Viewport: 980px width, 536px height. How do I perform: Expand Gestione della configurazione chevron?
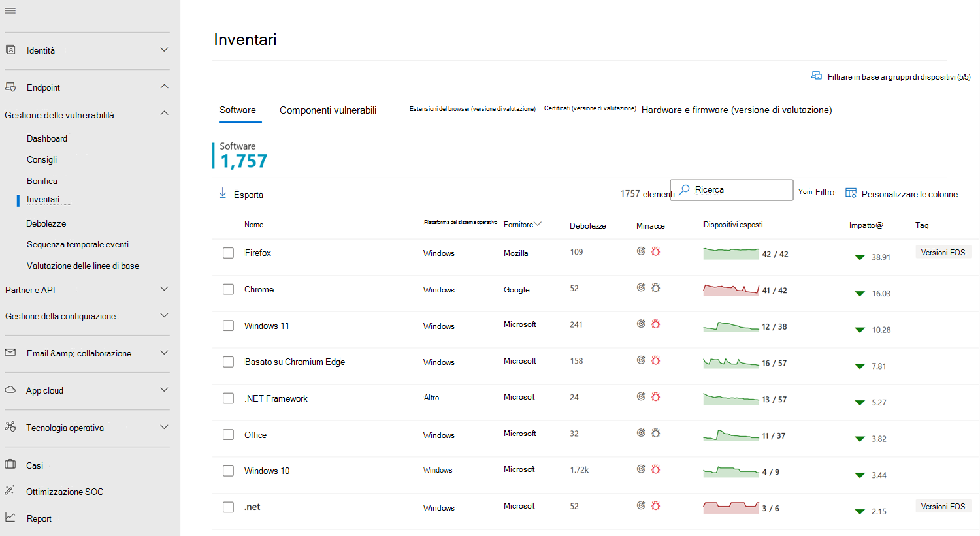click(164, 315)
